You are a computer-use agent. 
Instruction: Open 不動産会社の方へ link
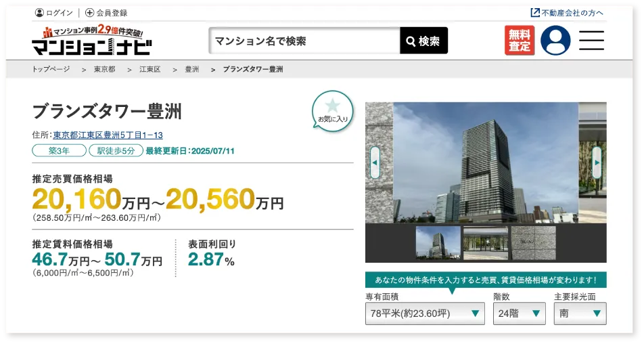coord(572,13)
